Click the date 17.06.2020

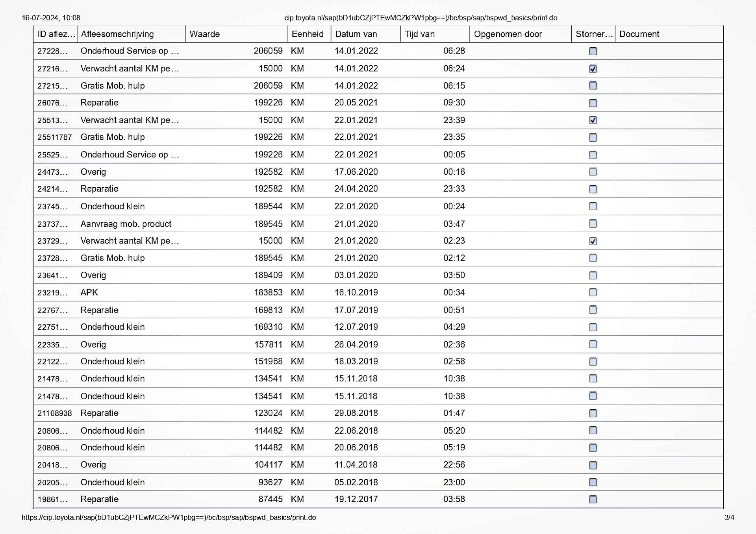click(x=356, y=172)
